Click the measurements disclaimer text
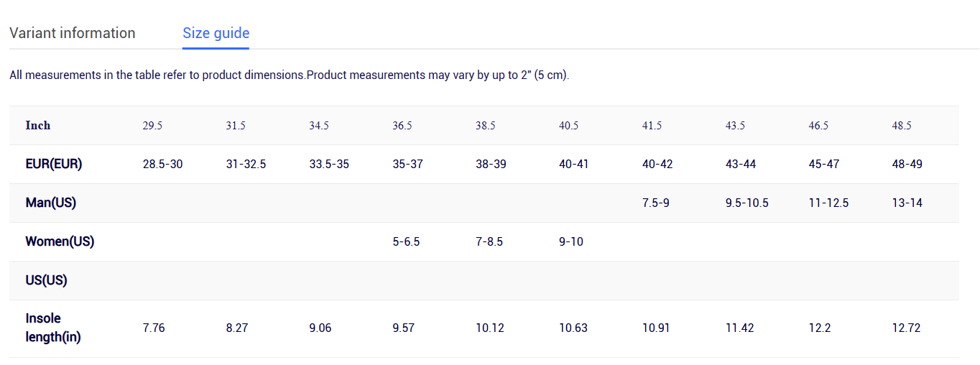 [289, 75]
